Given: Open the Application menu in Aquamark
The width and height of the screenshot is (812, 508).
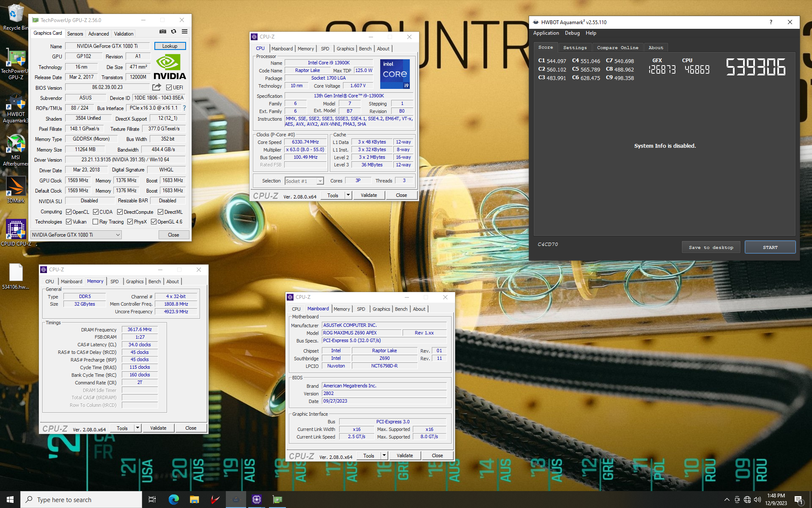Looking at the screenshot, I should [x=546, y=33].
